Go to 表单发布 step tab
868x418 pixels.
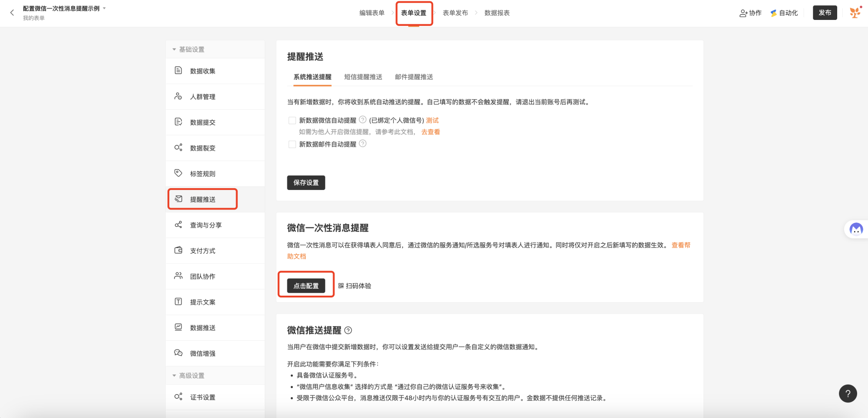[455, 13]
